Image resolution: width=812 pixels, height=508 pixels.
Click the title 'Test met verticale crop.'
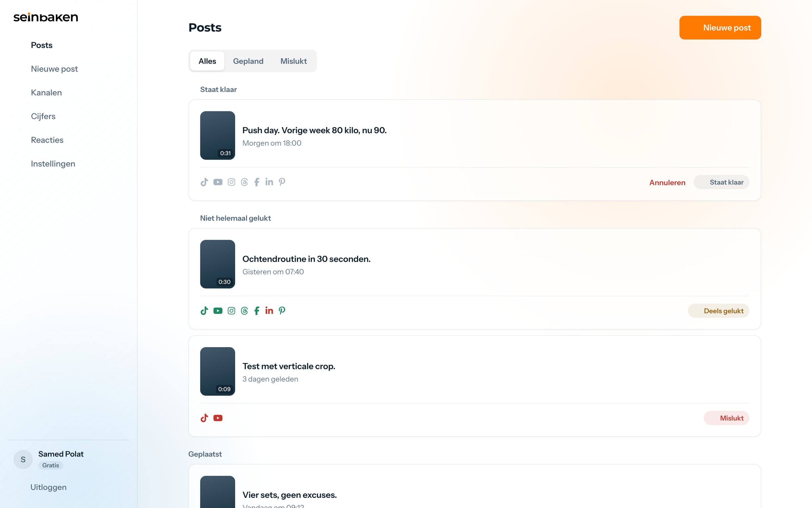(x=289, y=366)
